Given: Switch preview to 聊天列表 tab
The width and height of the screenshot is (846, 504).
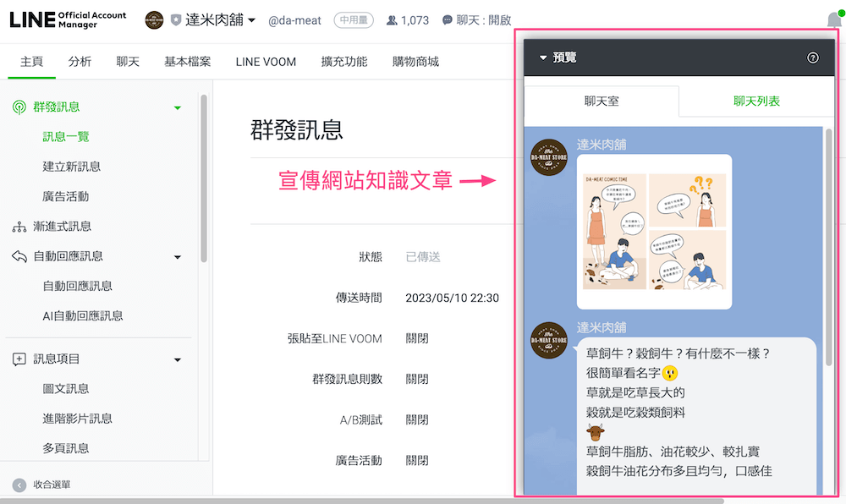Looking at the screenshot, I should click(x=756, y=101).
